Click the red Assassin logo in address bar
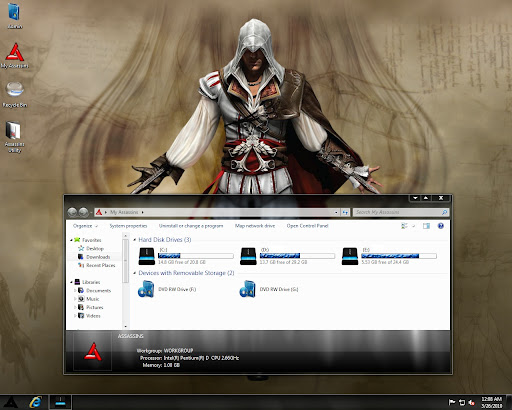The image size is (512, 410). (99, 212)
